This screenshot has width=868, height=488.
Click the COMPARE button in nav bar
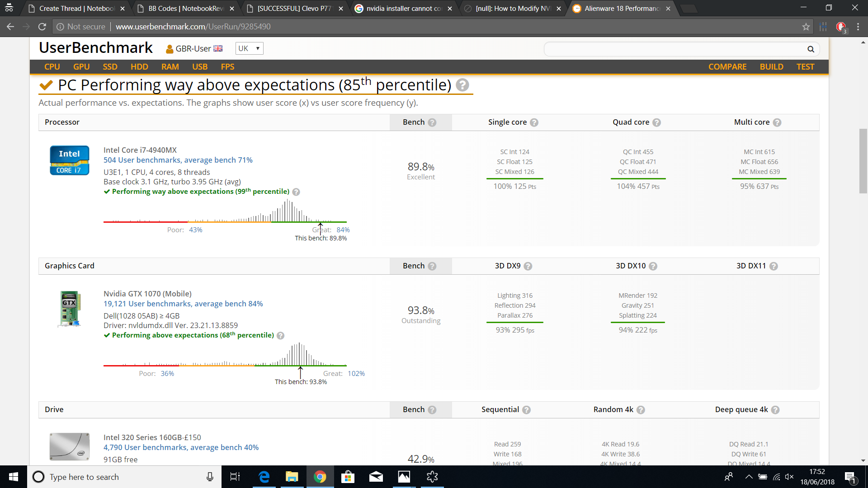[x=727, y=67]
